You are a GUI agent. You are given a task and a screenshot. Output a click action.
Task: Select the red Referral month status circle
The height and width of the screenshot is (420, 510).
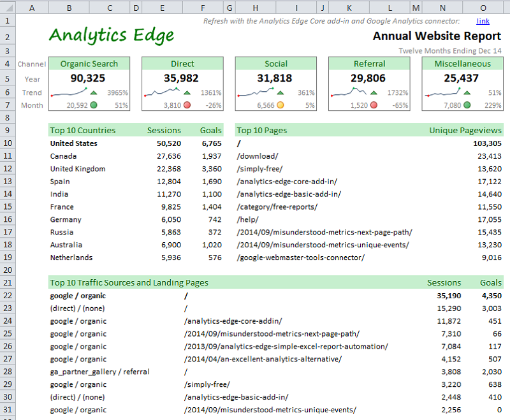(374, 105)
